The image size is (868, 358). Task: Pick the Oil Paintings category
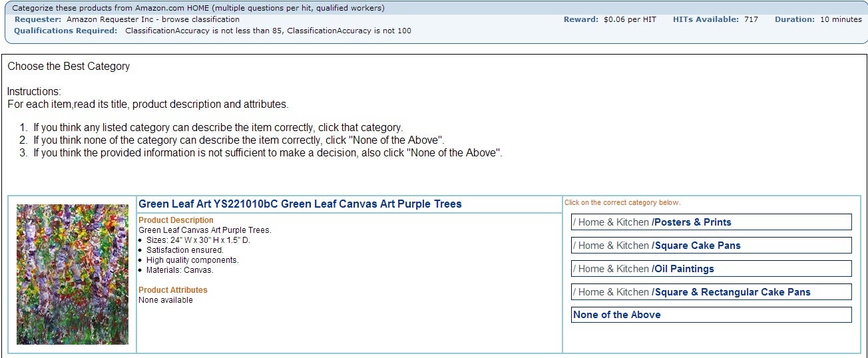click(711, 269)
